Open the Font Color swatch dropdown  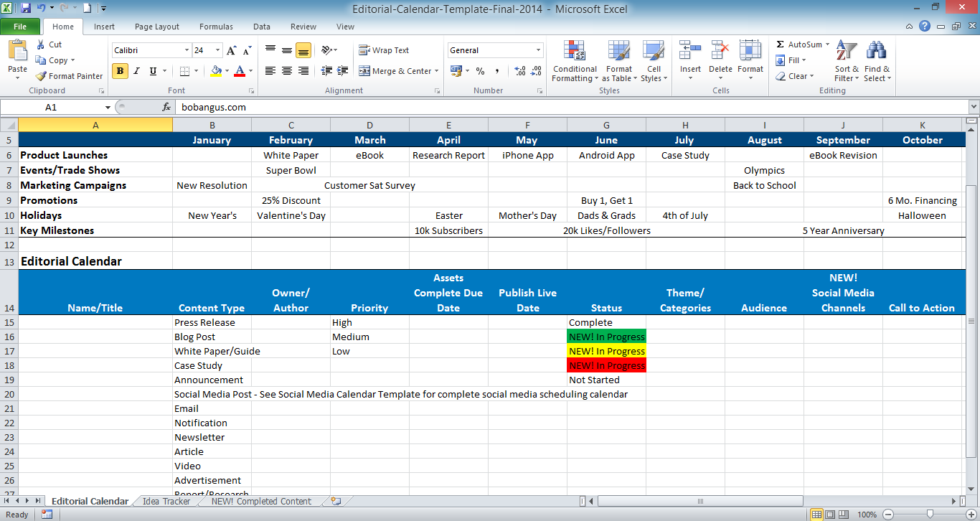coord(250,72)
